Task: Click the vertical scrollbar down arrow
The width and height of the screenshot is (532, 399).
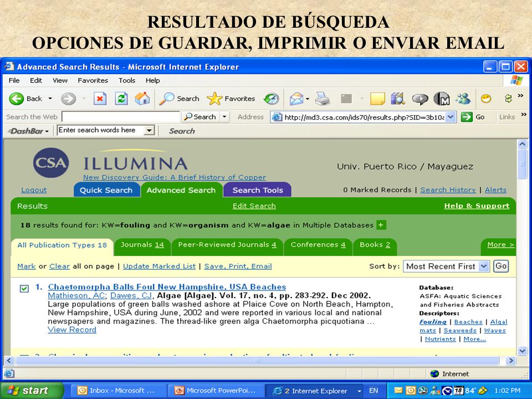Action: click(522, 350)
